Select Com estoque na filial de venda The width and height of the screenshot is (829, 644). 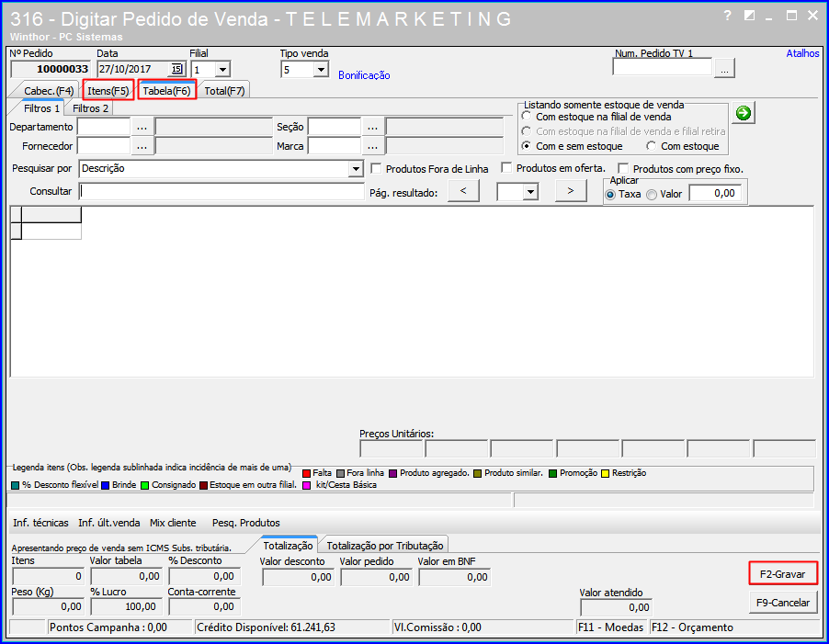(x=527, y=116)
